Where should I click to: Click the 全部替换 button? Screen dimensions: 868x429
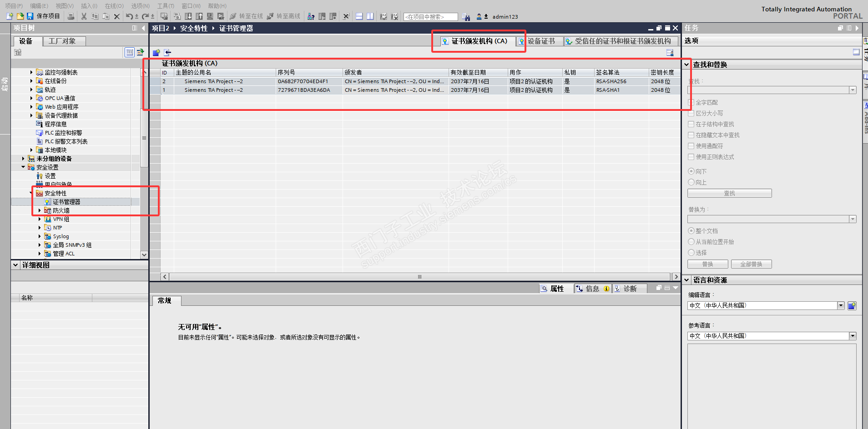click(x=751, y=264)
